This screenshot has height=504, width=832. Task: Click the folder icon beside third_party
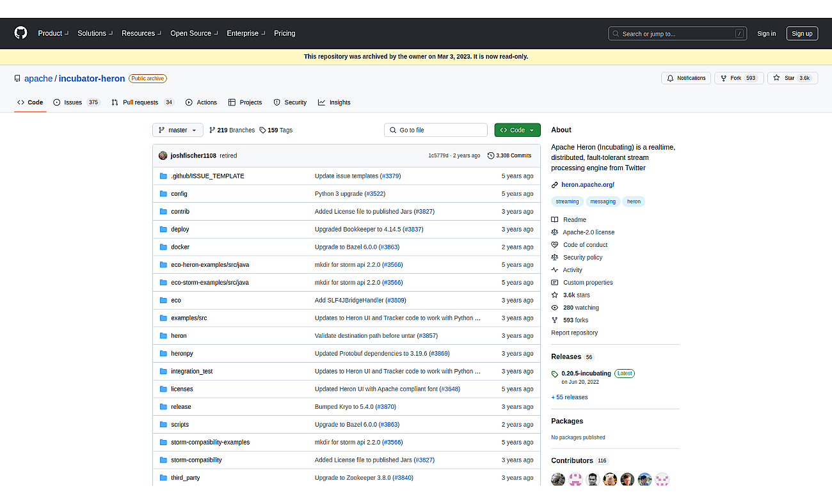tap(163, 478)
